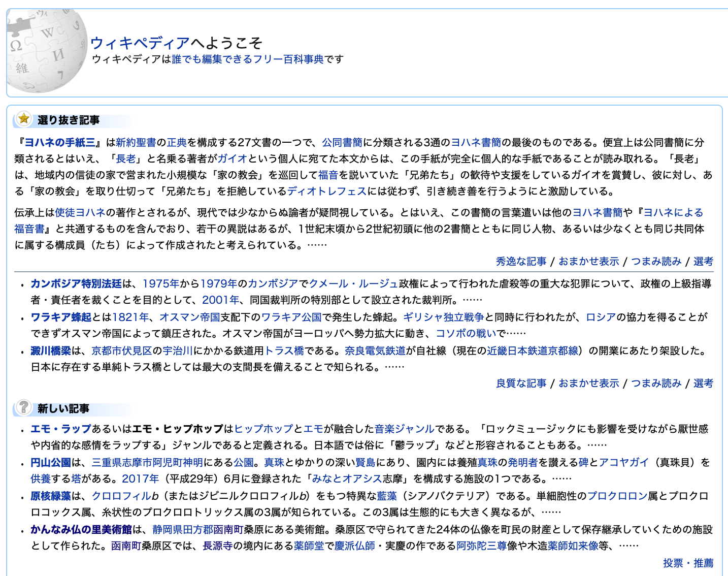This screenshot has width=728, height=576.
Task: Open the 使徒ヨハネ link
Action: pyautogui.click(x=80, y=213)
